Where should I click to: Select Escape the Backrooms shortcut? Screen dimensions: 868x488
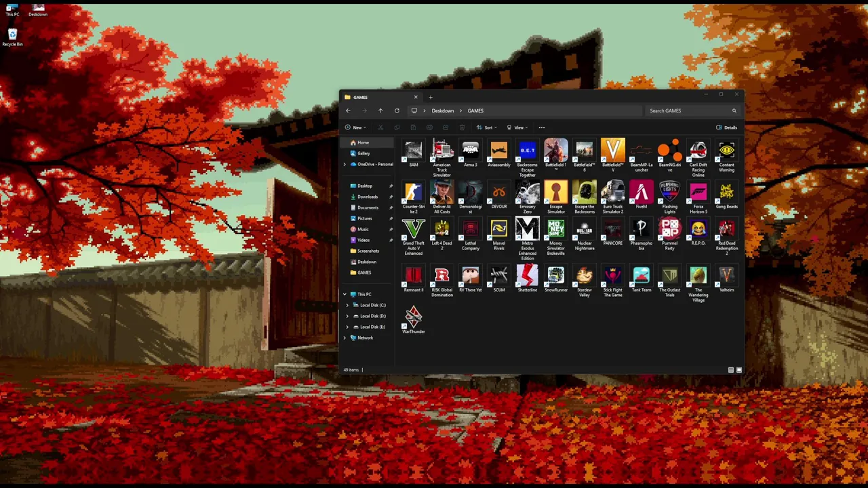585,197
